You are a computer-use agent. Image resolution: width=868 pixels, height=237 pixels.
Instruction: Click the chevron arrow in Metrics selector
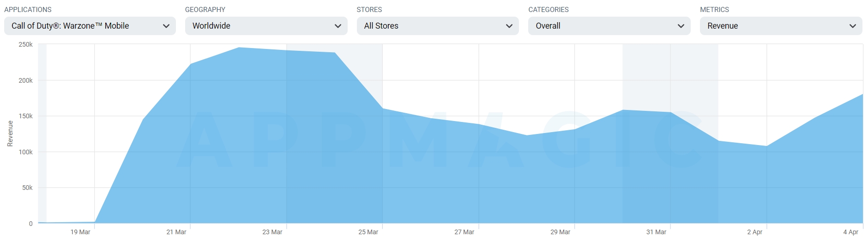(853, 26)
